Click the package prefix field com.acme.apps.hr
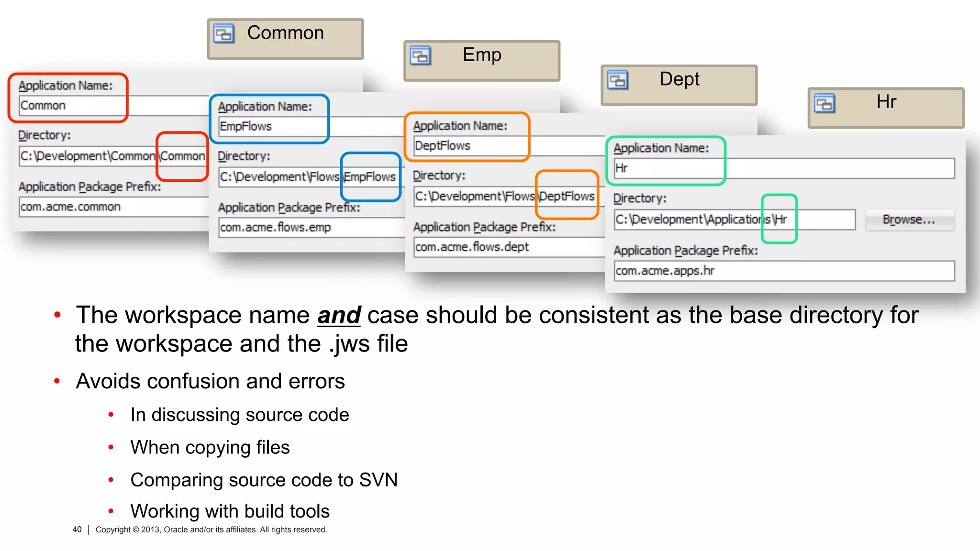980x551 pixels. (x=784, y=271)
